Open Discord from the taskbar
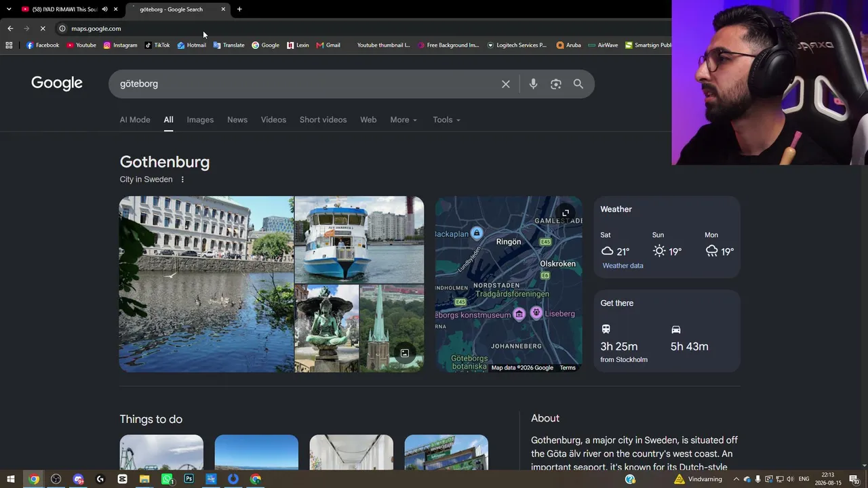Viewport: 868px width, 488px height. coord(79,479)
